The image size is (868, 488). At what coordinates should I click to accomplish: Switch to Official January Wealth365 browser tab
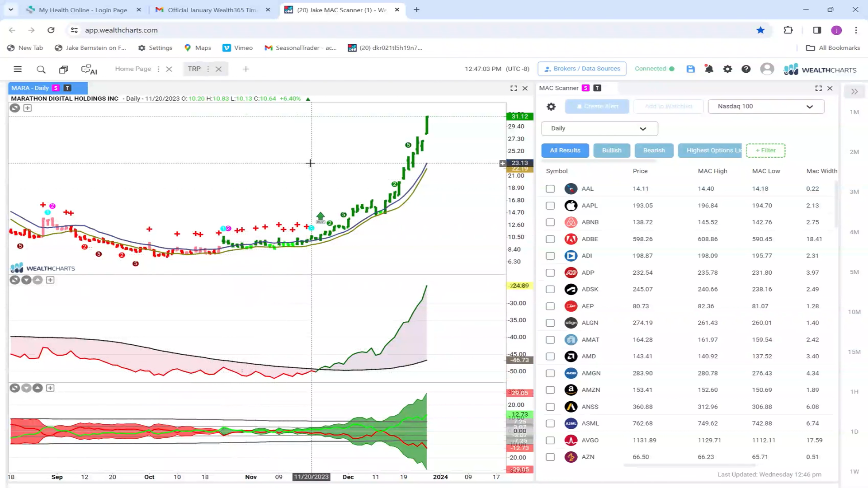pos(212,10)
